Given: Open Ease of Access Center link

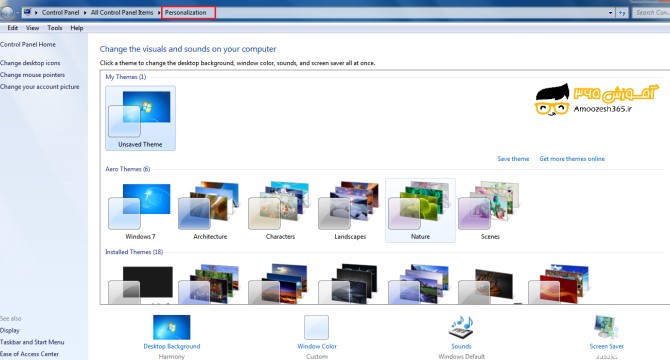Looking at the screenshot, I should click(29, 354).
